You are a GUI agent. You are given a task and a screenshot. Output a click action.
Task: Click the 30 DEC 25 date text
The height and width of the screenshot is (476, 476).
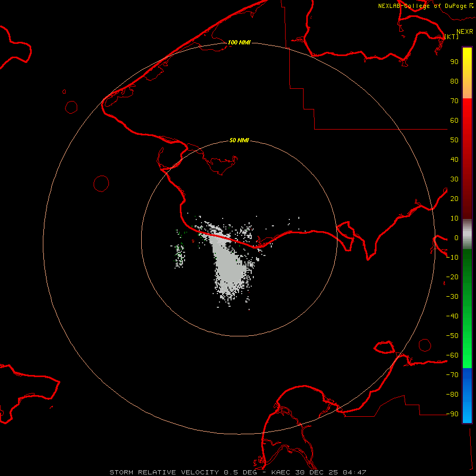(x=317, y=472)
